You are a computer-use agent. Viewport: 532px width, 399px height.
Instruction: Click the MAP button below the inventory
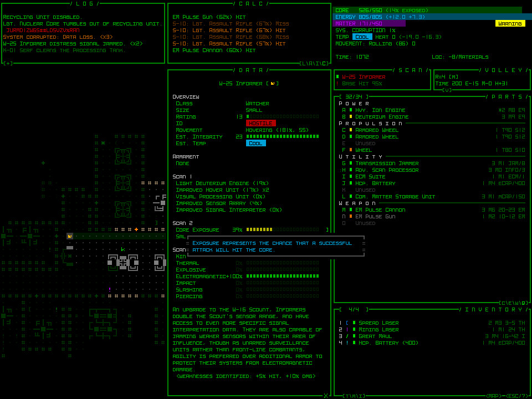click(493, 395)
